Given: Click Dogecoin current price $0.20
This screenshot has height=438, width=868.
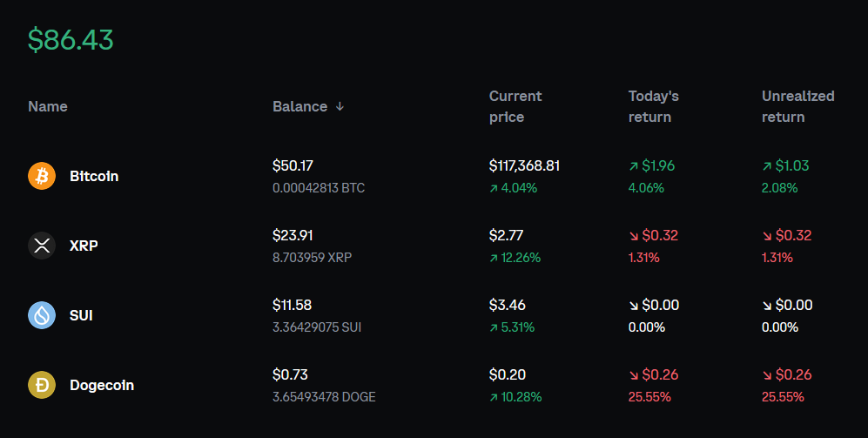Looking at the screenshot, I should point(507,375).
